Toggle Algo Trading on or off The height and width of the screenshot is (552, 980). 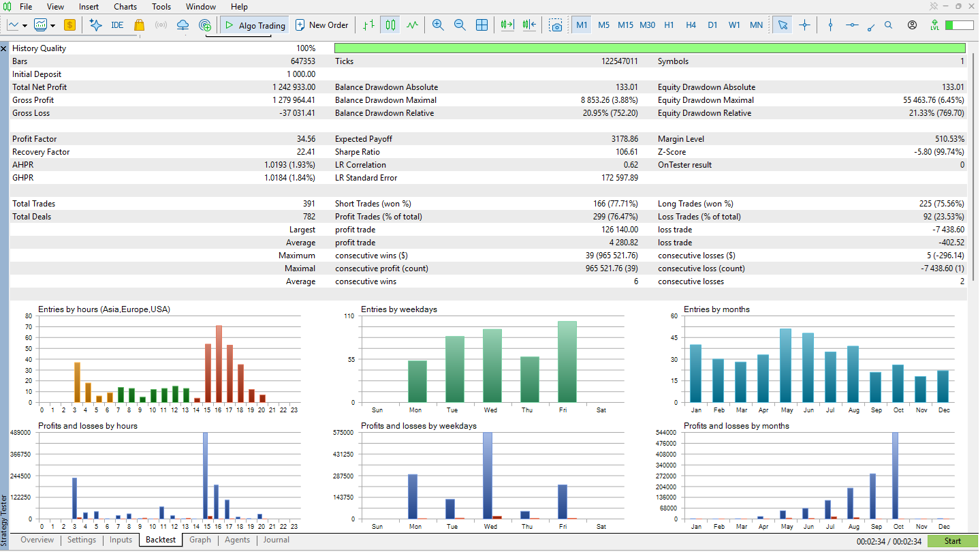[254, 25]
